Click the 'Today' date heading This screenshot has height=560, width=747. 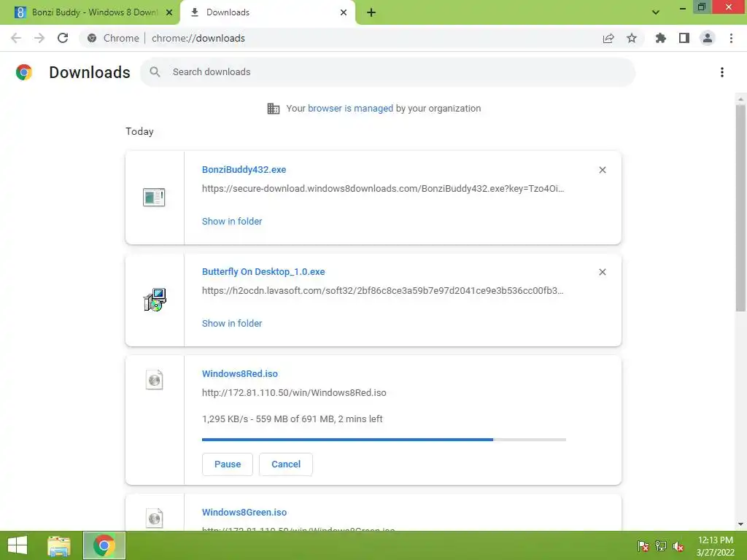click(139, 131)
